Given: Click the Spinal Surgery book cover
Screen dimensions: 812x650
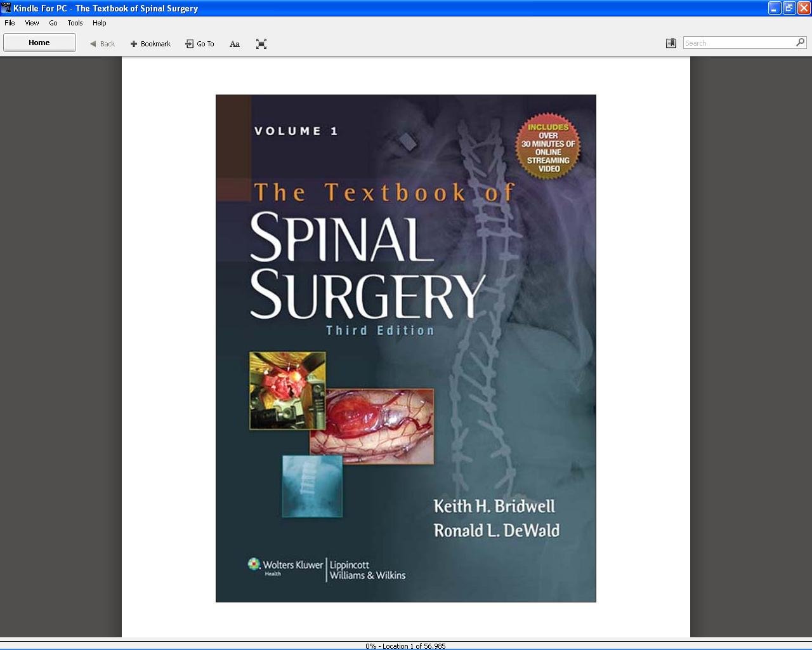Looking at the screenshot, I should tap(406, 348).
